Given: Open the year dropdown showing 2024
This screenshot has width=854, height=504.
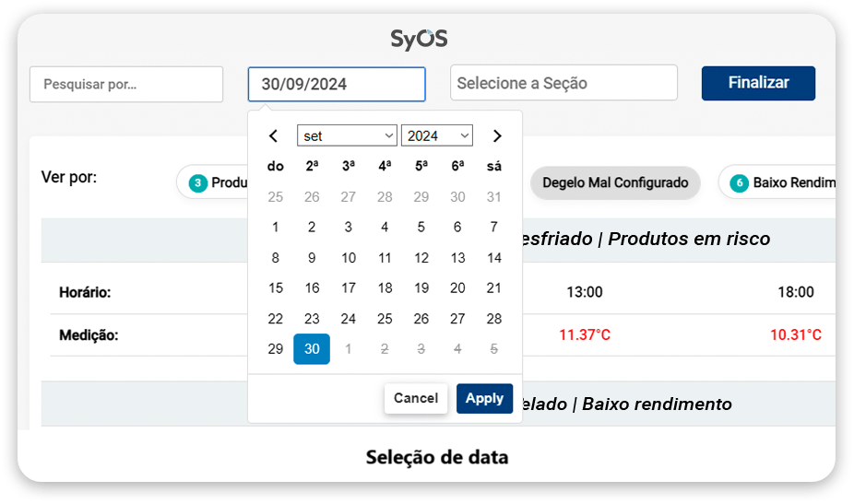Looking at the screenshot, I should (437, 135).
